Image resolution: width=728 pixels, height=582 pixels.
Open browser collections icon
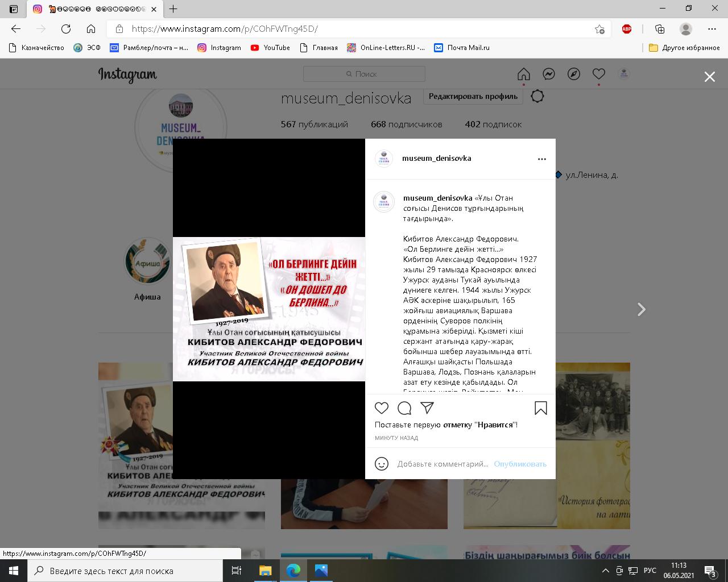tap(660, 29)
